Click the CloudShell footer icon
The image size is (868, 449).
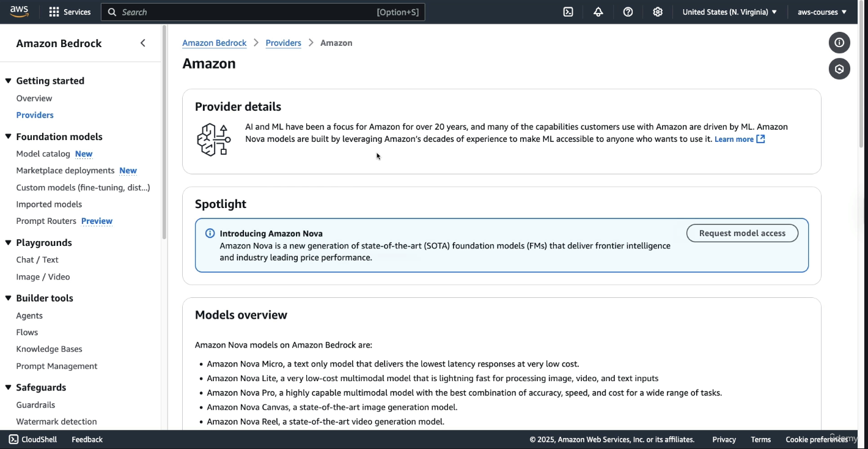pyautogui.click(x=13, y=439)
